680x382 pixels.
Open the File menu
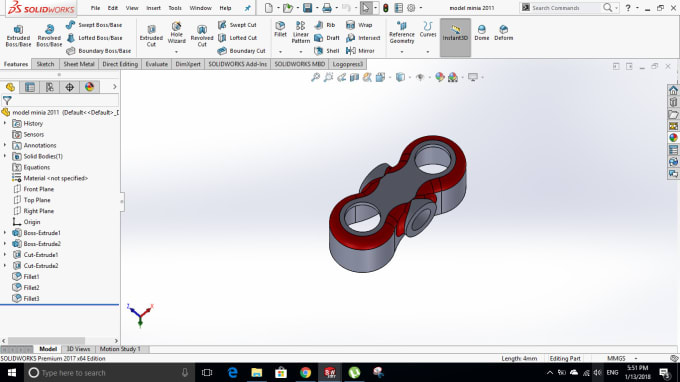95,8
